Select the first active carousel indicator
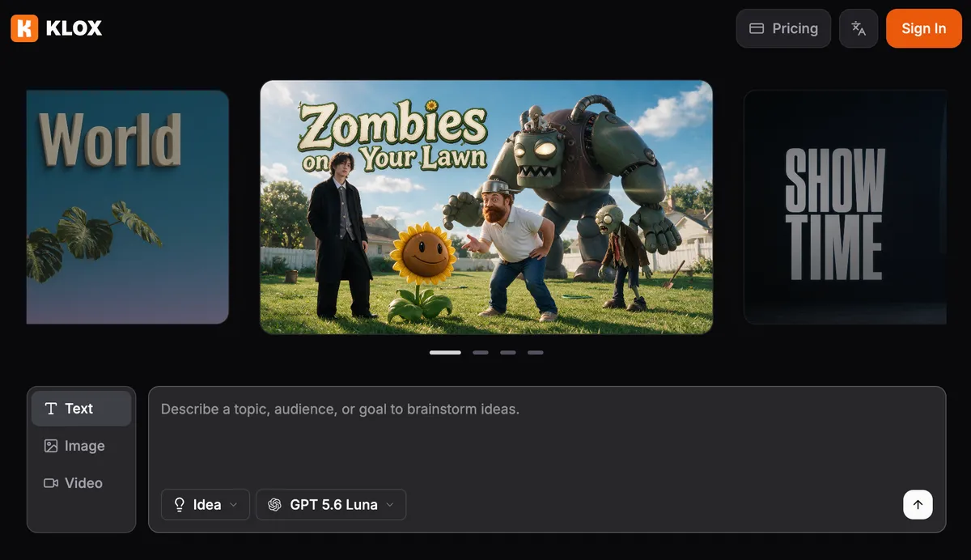This screenshot has width=971, height=560. (445, 353)
